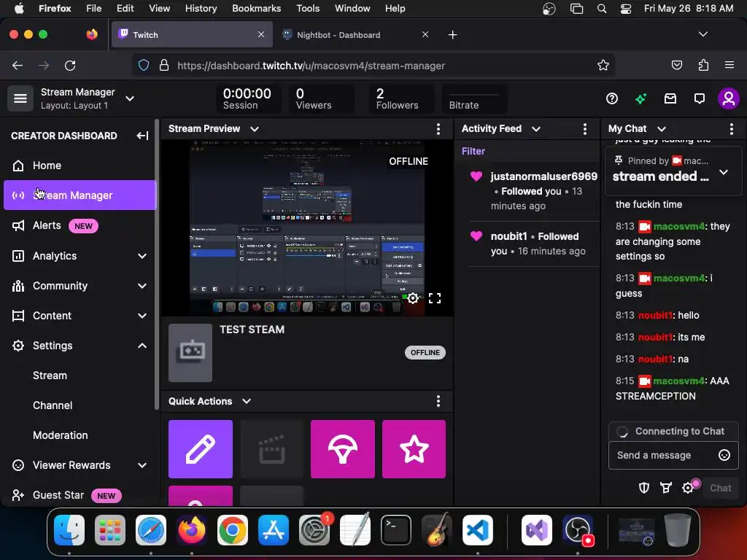Open the Stream Manager layout dropdown
The height and width of the screenshot is (560, 747).
point(130,98)
